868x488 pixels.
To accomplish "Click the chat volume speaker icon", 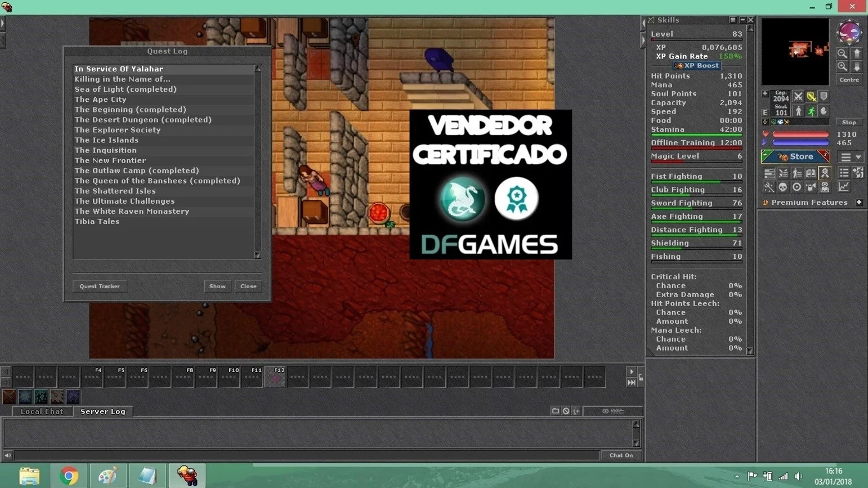I will click(x=8, y=455).
